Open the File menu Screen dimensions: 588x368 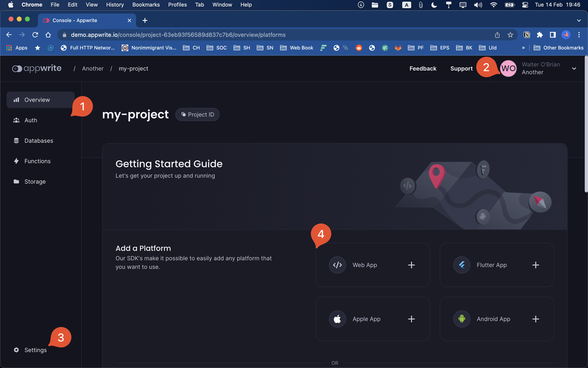tap(55, 5)
